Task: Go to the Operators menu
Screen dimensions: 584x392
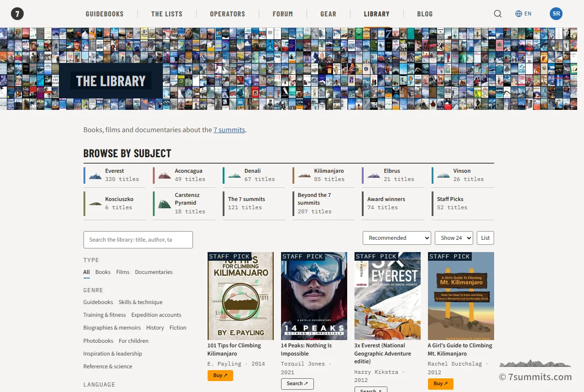Action: pos(228,14)
